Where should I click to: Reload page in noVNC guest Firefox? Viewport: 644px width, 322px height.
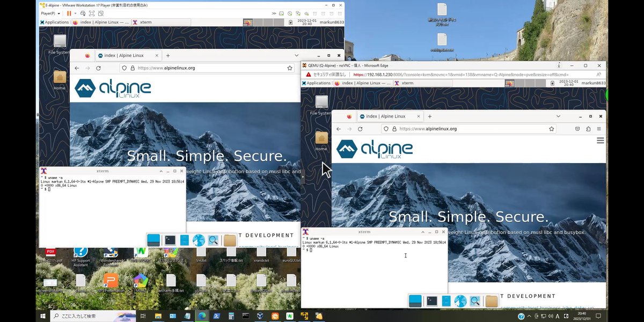360,129
